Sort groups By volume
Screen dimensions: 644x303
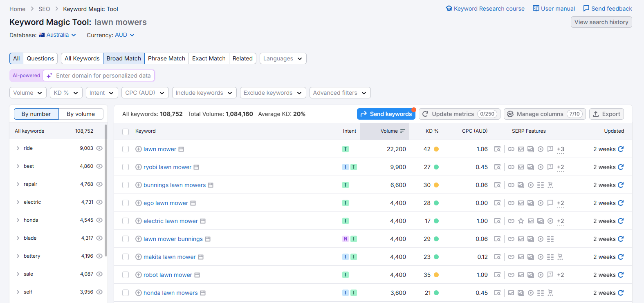coord(81,114)
